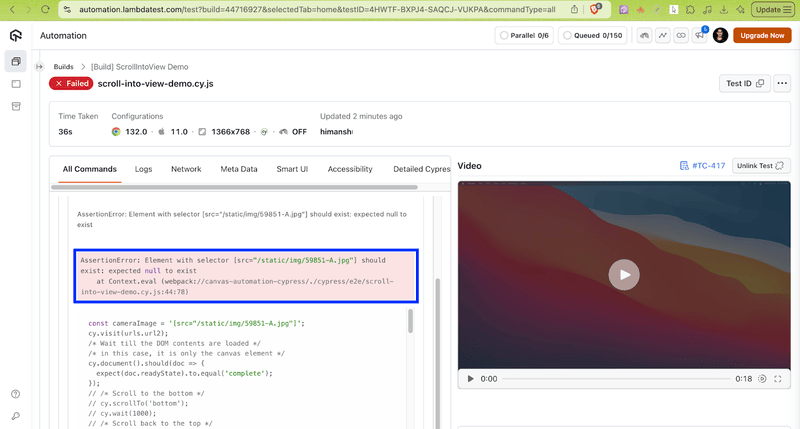800x429 pixels.
Task: Click the Chrome browser icon 132.0
Action: [x=116, y=132]
